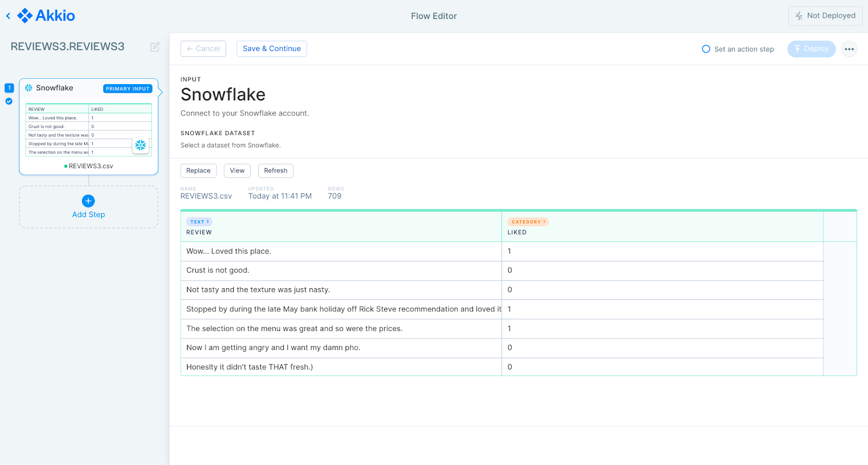Open the CATEGORY type dropdown for LIKED column
868x465 pixels.
point(528,222)
